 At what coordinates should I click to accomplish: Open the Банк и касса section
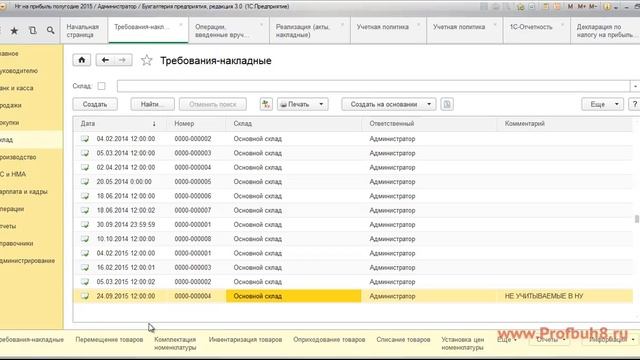tap(17, 88)
